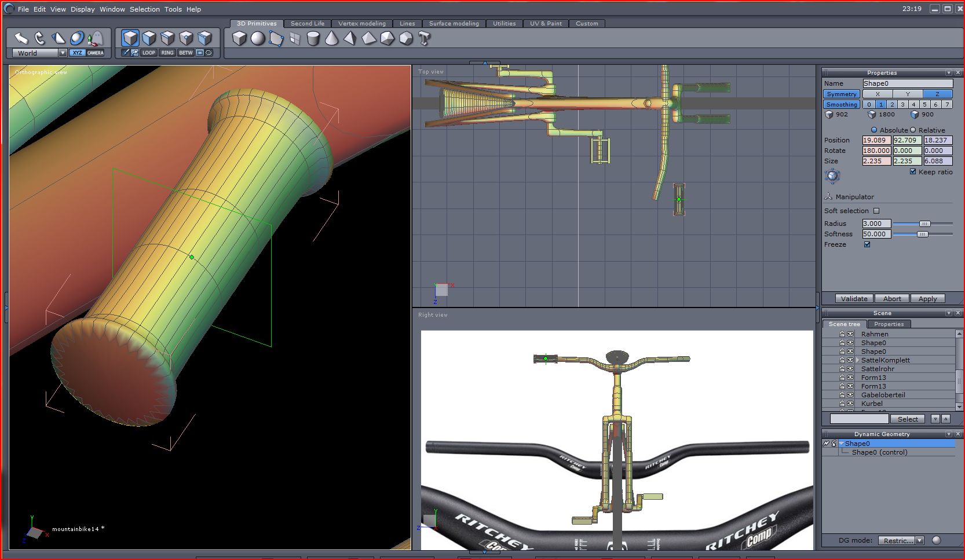Activate the arrow Select tool

[x=21, y=38]
